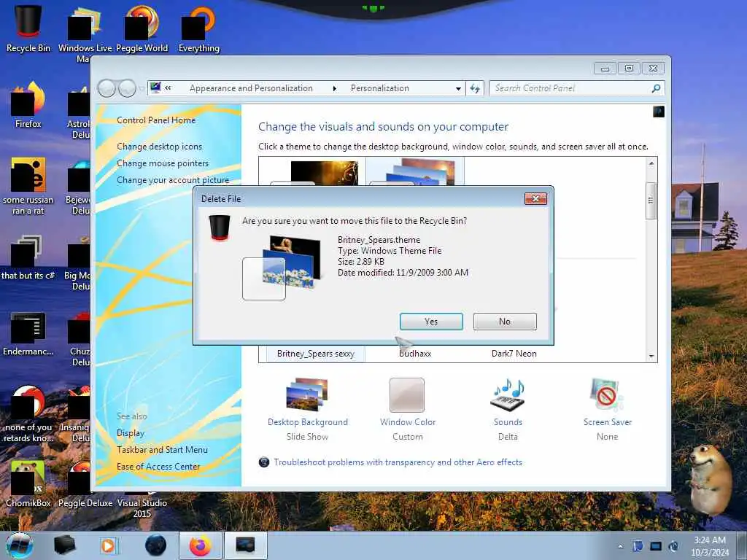
Task: Select the Firefox desktop icon
Action: point(28,105)
